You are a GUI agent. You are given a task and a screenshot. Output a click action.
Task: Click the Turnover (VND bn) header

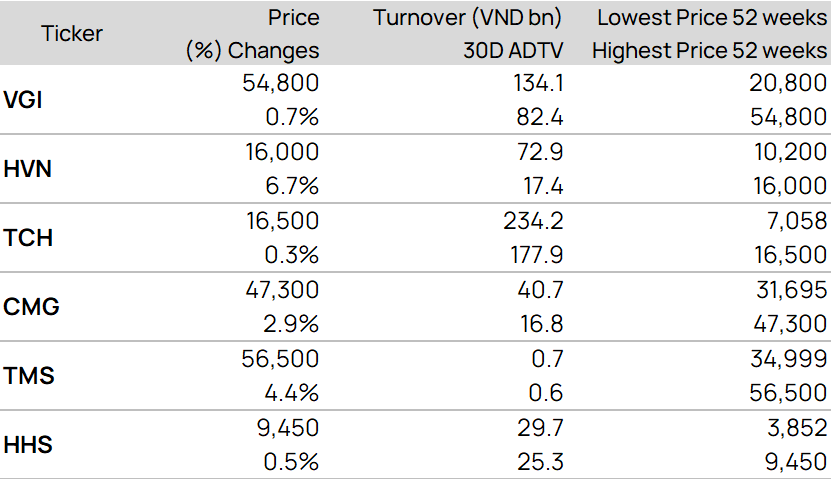click(x=468, y=17)
